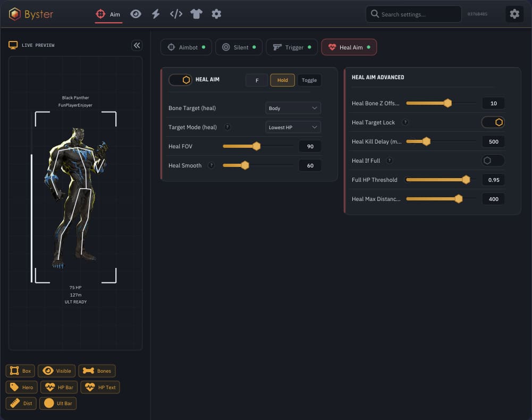Click the 'FunPlayerEnjoyer' player name label
The image size is (532, 420).
click(x=75, y=105)
